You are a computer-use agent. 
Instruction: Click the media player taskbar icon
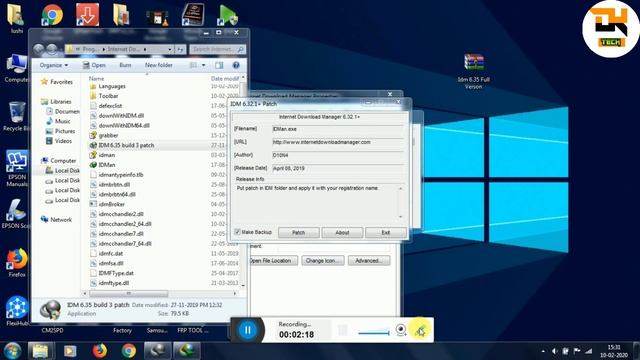click(70, 351)
